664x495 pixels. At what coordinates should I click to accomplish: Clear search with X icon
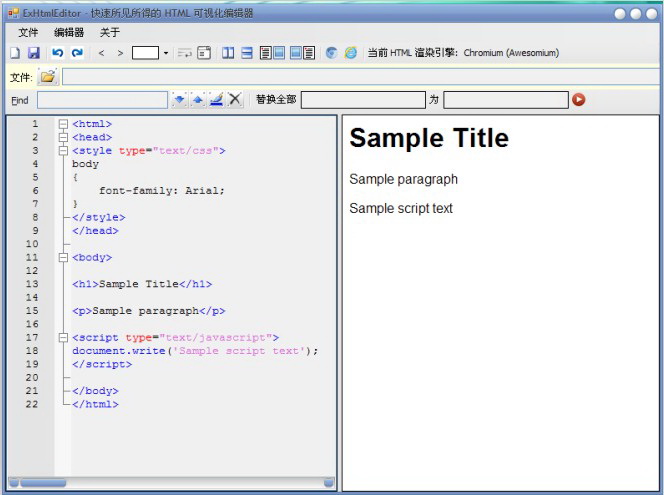235,100
